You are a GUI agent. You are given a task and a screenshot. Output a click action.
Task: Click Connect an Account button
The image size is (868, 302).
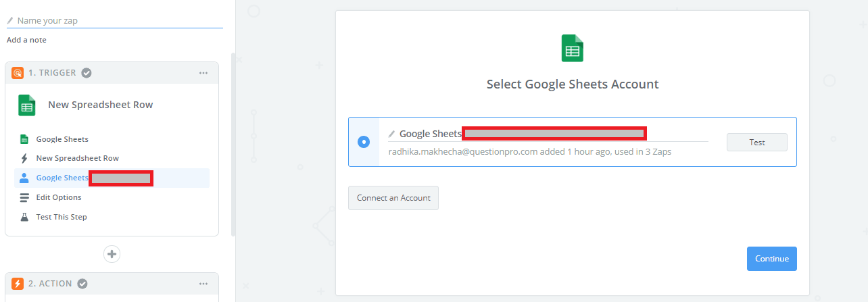pyautogui.click(x=393, y=198)
